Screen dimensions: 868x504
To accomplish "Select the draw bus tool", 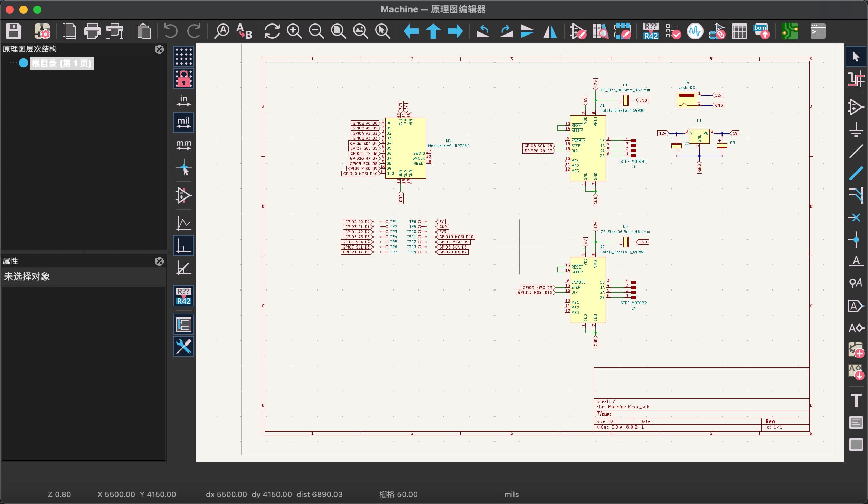I will click(x=856, y=173).
